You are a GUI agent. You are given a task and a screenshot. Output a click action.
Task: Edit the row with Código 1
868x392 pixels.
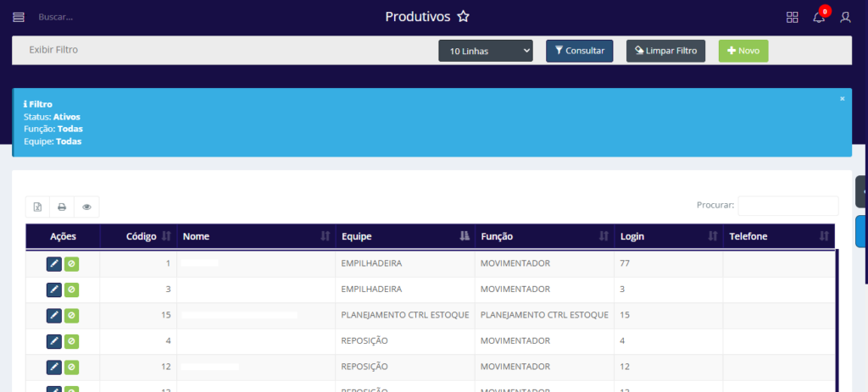(x=53, y=263)
